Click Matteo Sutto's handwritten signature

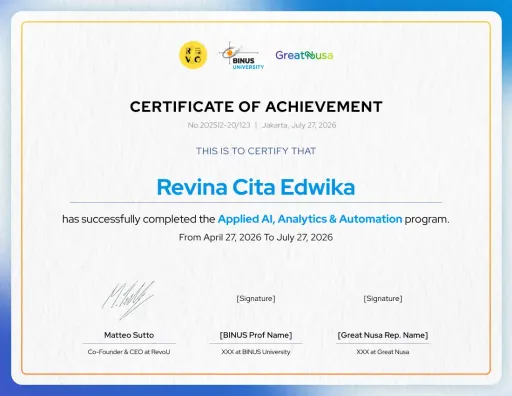pos(128,300)
